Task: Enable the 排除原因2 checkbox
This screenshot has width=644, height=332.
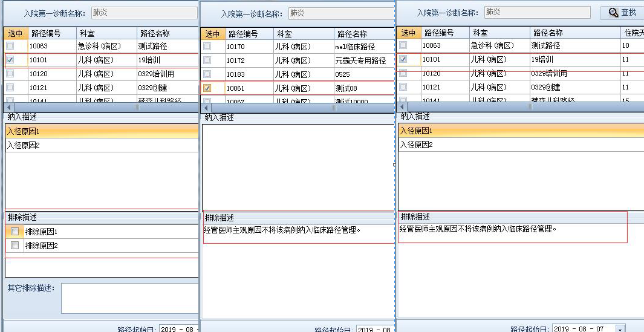Action: [x=15, y=246]
